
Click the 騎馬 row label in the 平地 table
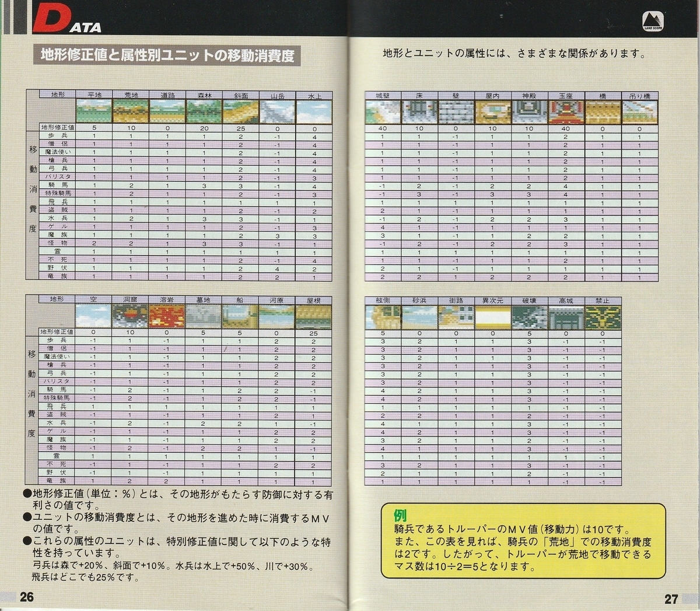(57, 184)
